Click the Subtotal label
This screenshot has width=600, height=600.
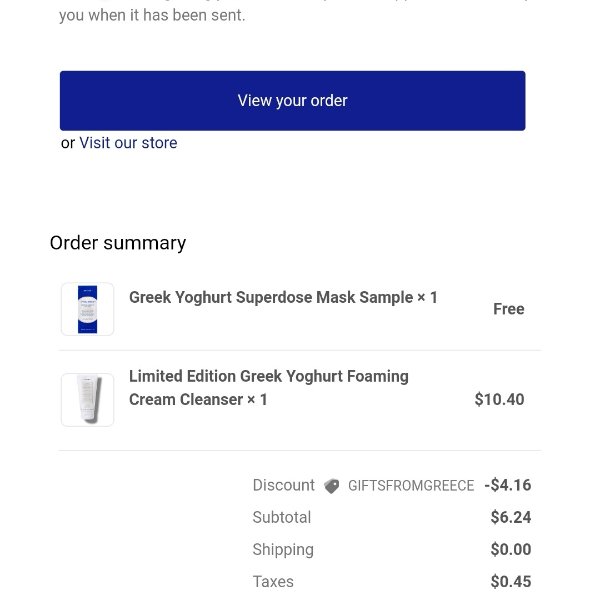[282, 517]
